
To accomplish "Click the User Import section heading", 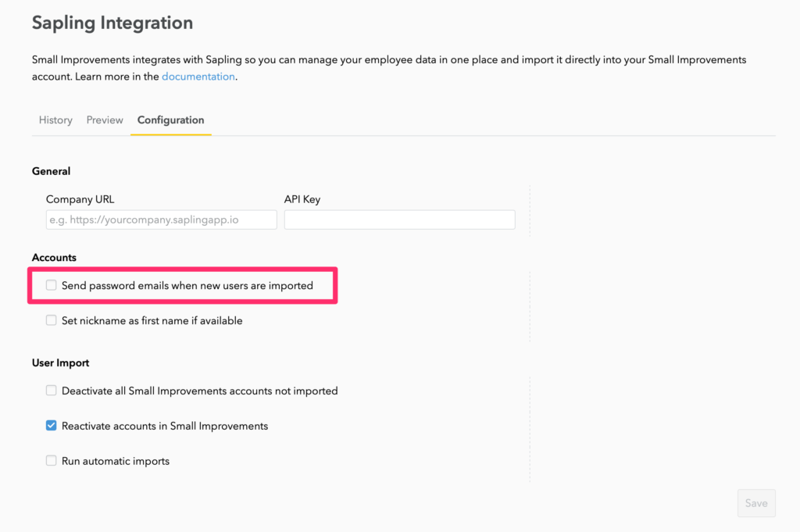I will pos(60,363).
